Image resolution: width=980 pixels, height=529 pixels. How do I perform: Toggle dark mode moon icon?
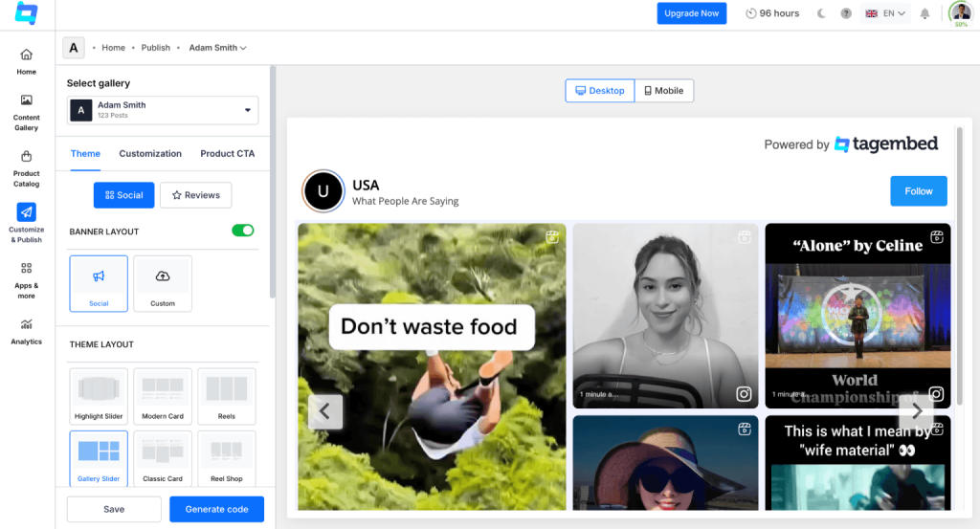821,13
